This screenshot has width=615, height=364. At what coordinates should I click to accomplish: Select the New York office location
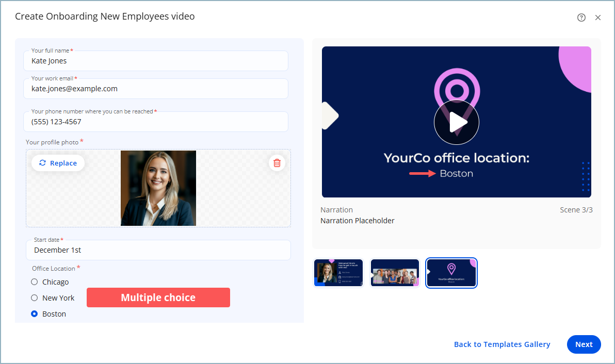[35, 298]
